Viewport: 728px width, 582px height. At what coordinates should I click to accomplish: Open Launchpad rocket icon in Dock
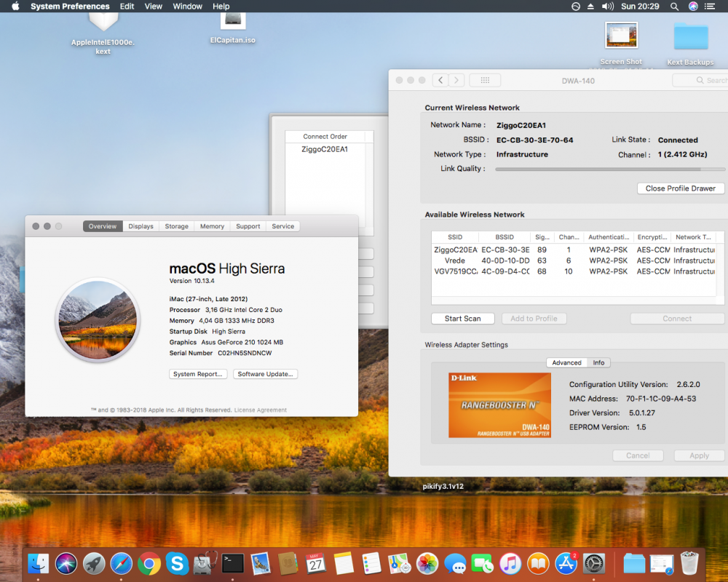(x=94, y=564)
